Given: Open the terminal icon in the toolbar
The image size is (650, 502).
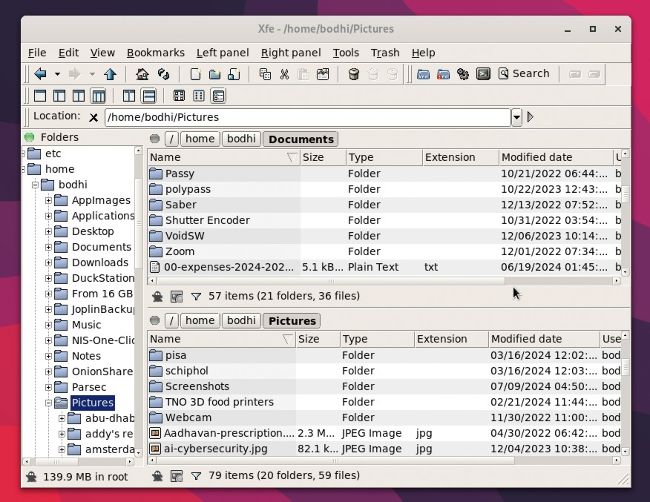Looking at the screenshot, I should pos(483,74).
